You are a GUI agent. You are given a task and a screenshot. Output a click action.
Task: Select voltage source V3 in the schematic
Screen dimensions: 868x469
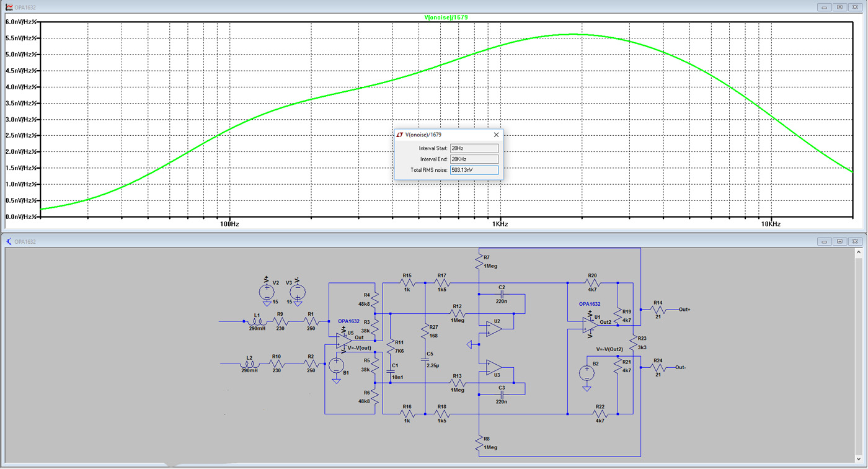click(298, 291)
